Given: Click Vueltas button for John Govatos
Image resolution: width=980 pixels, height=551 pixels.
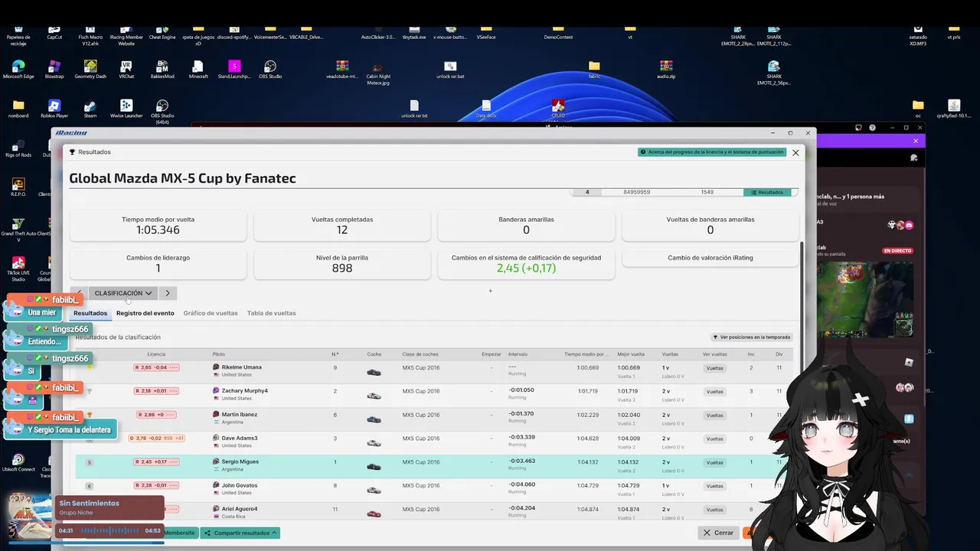Looking at the screenshot, I should (x=714, y=486).
